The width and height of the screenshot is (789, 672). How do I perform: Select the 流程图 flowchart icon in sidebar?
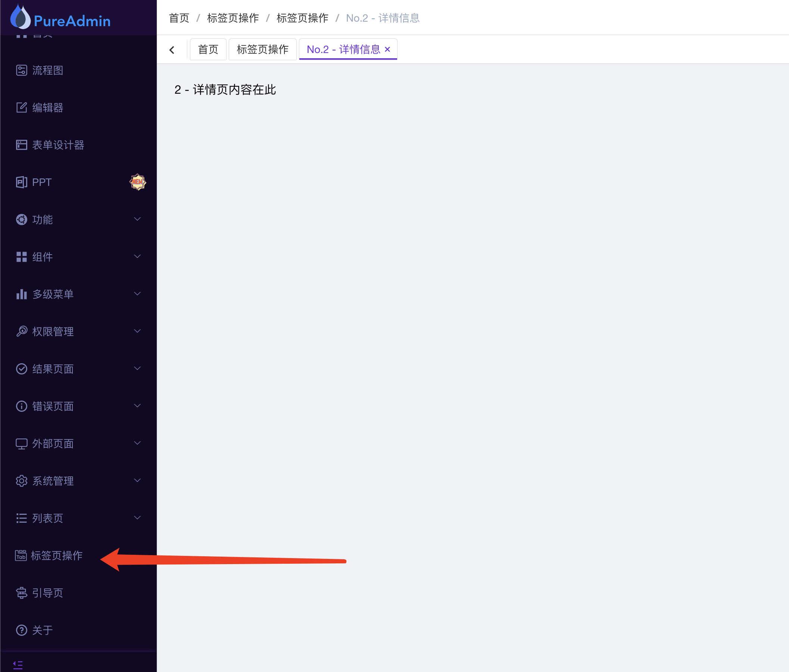point(21,70)
